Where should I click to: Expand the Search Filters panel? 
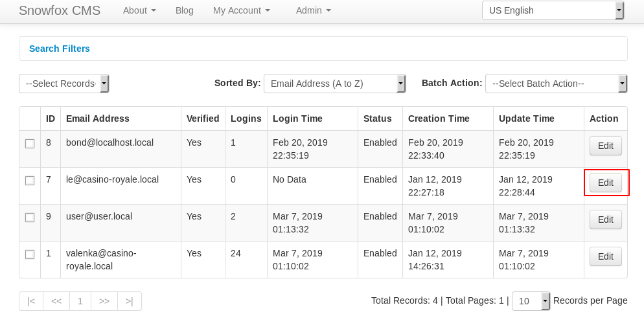(x=60, y=49)
